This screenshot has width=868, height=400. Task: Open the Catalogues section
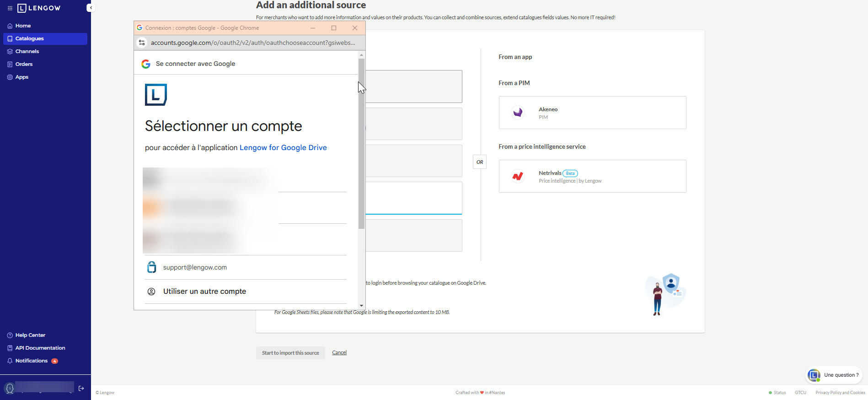click(30, 38)
